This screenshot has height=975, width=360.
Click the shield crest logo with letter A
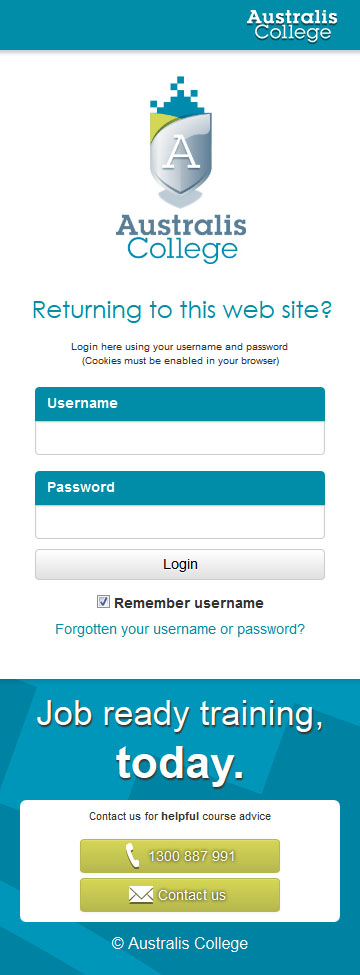(180, 142)
